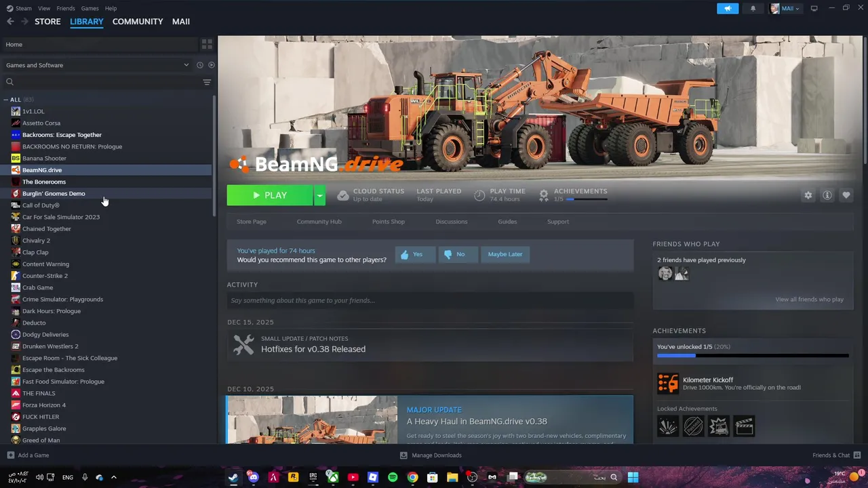The width and height of the screenshot is (868, 488).
Task: Click the wrench patch notes icon
Action: 243,344
